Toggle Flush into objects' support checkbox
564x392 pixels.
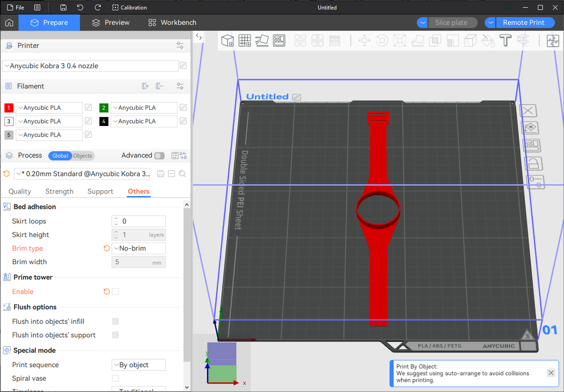click(x=115, y=335)
